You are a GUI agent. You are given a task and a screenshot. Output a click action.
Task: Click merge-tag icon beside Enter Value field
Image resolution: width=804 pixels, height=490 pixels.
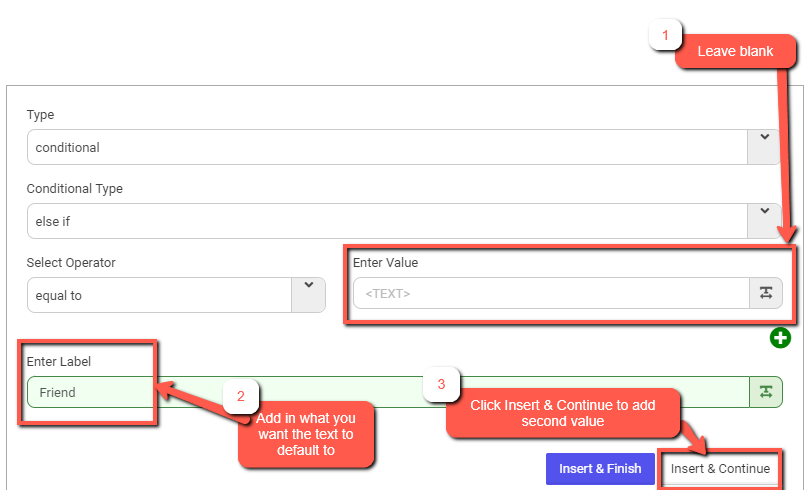[765, 293]
